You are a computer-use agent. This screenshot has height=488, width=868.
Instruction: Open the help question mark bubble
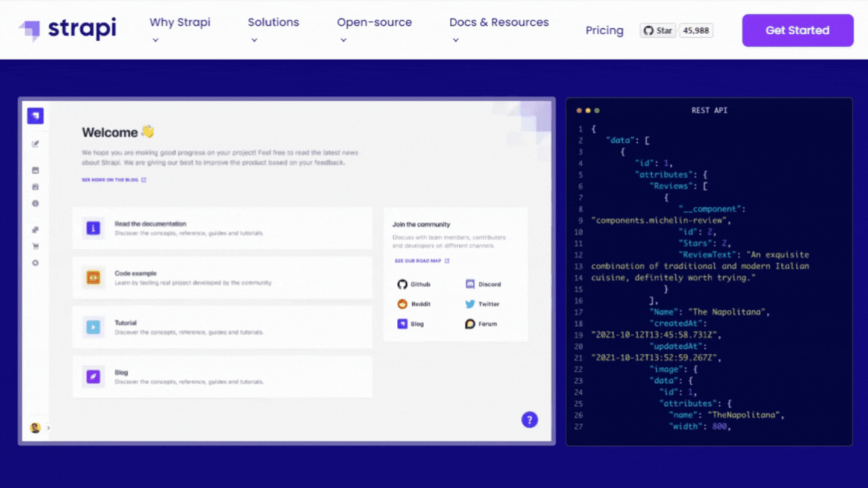529,419
